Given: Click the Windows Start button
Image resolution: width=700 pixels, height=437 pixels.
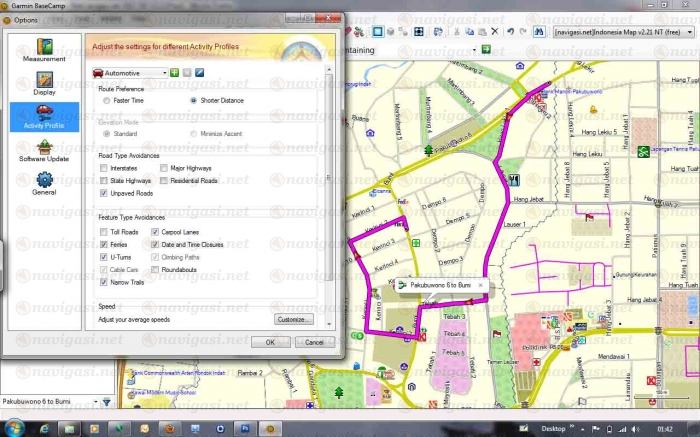Looking at the screenshot, I should [13, 428].
